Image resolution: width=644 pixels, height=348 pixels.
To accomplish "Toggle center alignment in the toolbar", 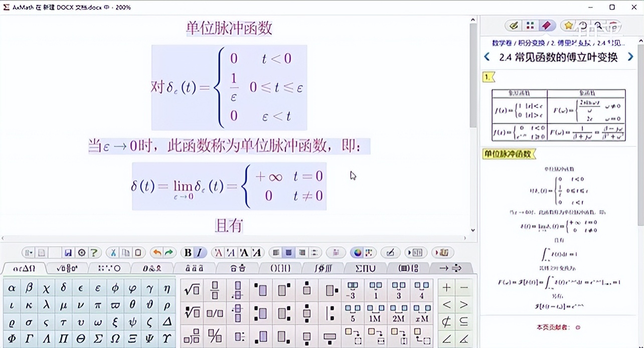I will [289, 252].
